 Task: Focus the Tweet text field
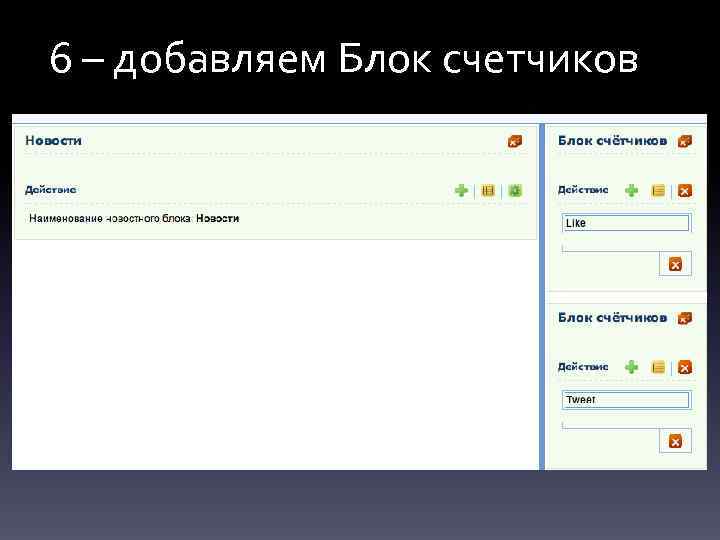[x=625, y=399]
